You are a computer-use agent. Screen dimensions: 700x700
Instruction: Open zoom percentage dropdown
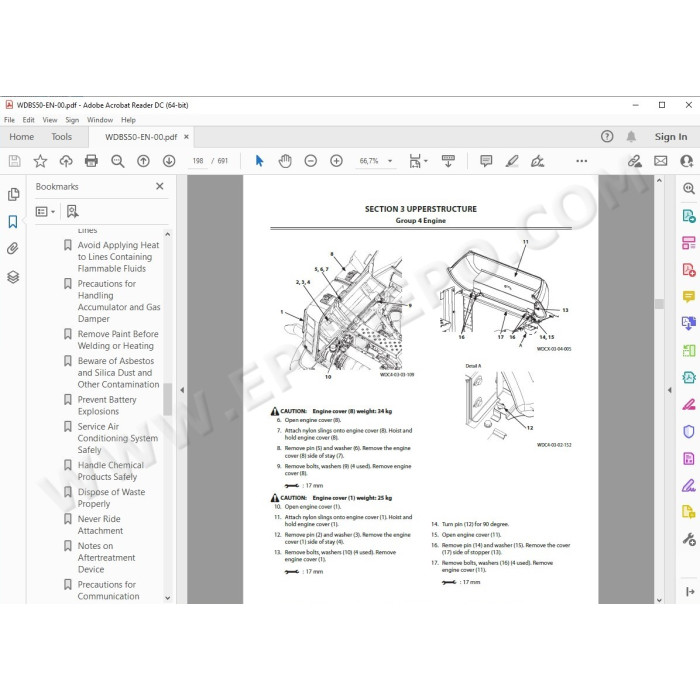[x=390, y=161]
